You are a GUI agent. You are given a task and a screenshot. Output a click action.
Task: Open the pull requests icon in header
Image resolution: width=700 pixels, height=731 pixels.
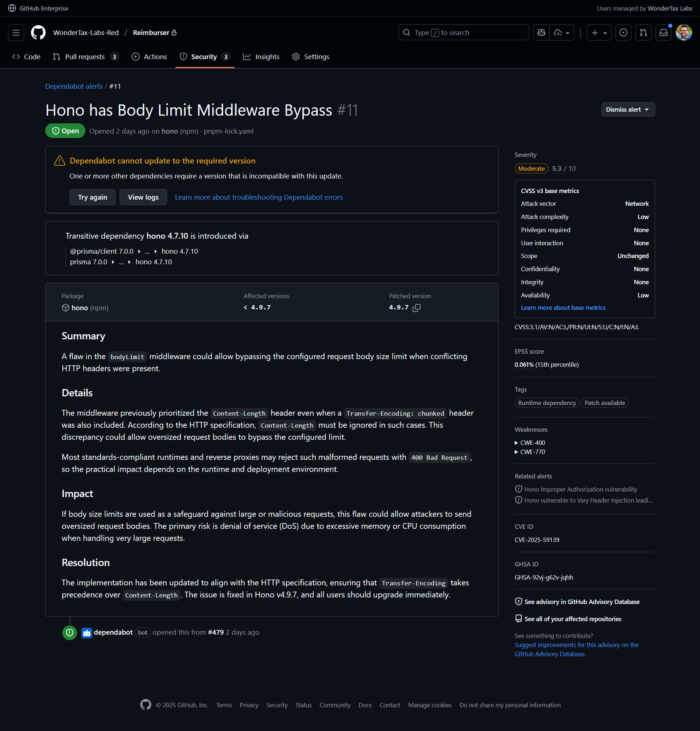(643, 32)
